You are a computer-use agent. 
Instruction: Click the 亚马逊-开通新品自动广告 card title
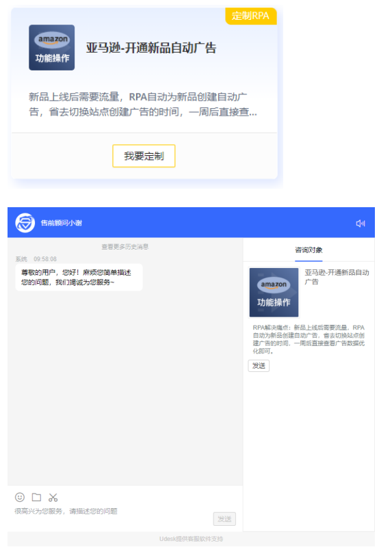click(151, 48)
